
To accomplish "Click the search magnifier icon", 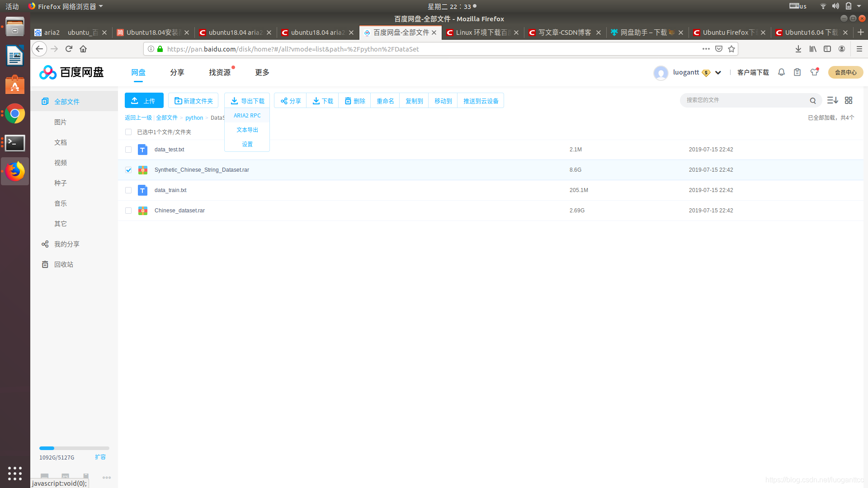I will click(x=813, y=101).
